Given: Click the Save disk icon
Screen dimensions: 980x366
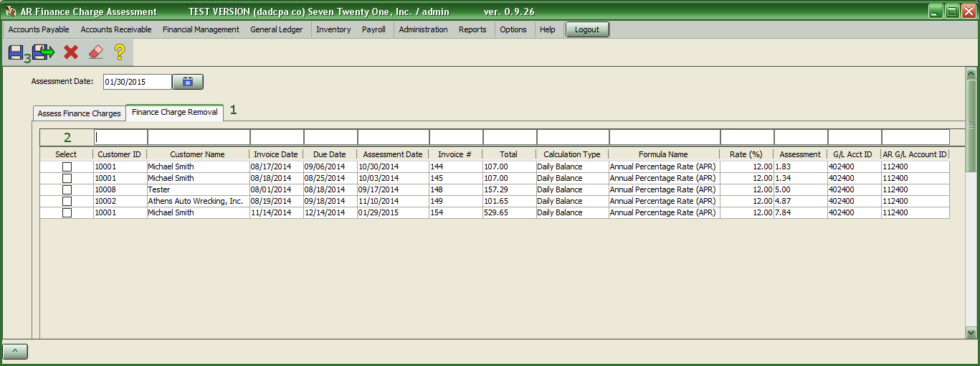Looking at the screenshot, I should [16, 52].
